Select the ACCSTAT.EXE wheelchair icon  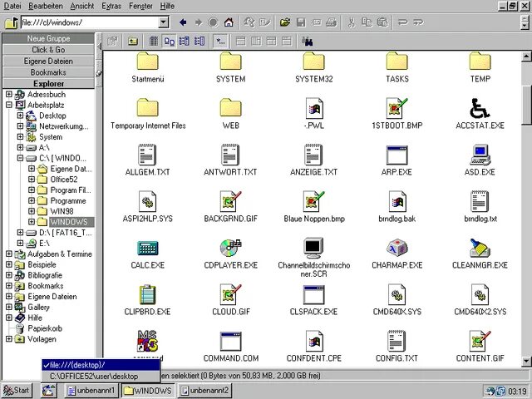(480, 108)
